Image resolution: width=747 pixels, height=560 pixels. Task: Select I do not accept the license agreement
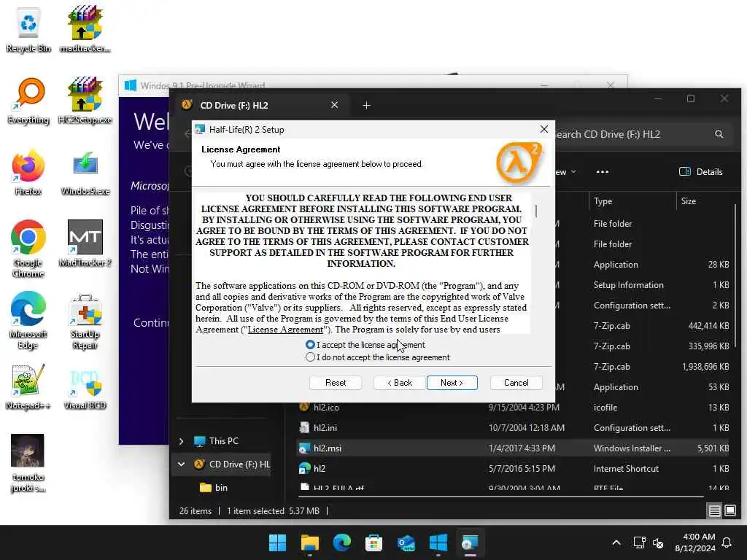pos(378,357)
